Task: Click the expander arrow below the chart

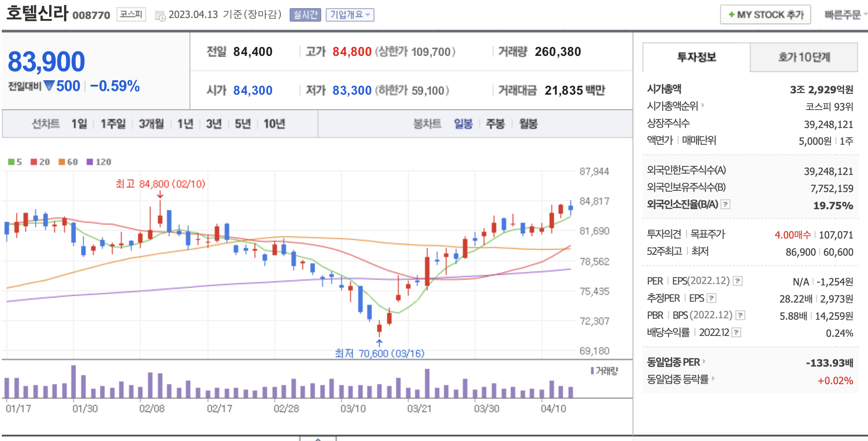Action: pyautogui.click(x=318, y=438)
